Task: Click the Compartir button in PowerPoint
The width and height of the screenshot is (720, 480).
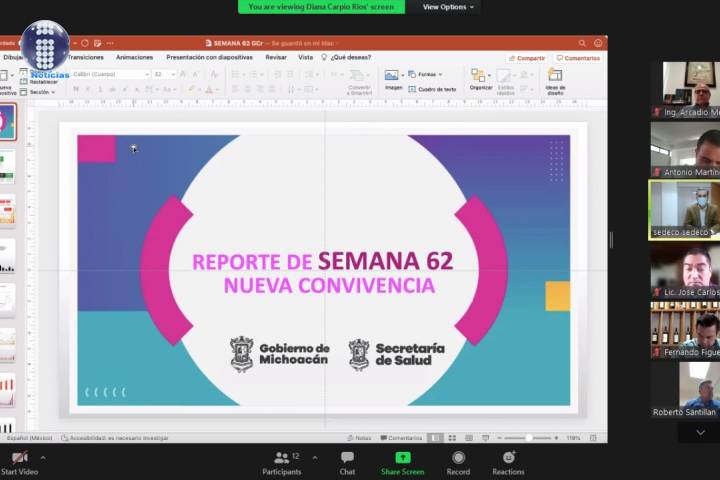Action: pos(527,58)
